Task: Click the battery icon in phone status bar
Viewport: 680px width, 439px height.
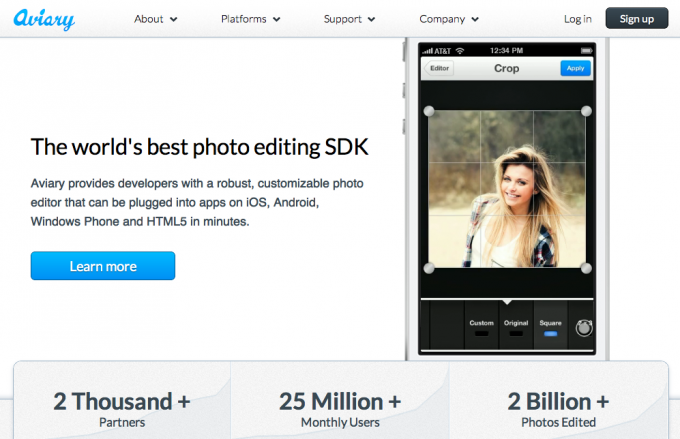Action: click(x=586, y=51)
